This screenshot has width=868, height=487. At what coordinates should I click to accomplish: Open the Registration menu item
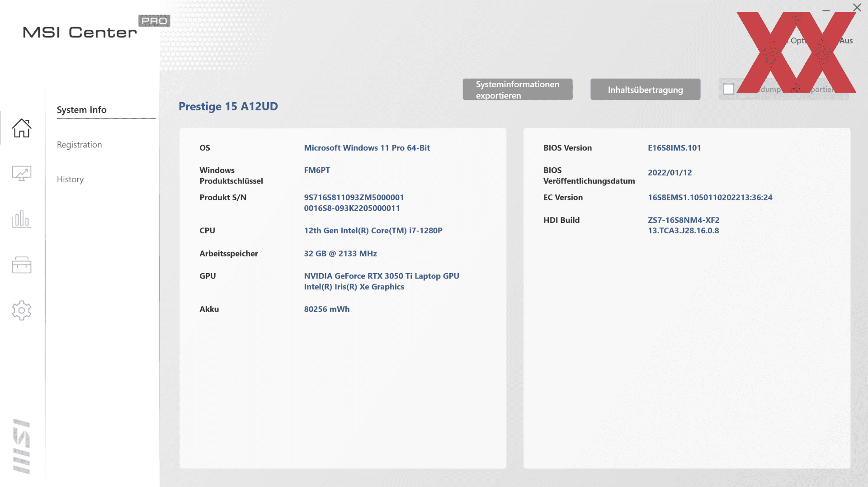tap(79, 145)
